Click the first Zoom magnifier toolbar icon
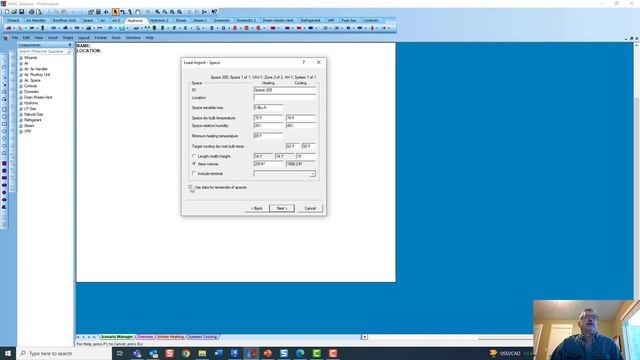This screenshot has width=640, height=360. (158, 12)
